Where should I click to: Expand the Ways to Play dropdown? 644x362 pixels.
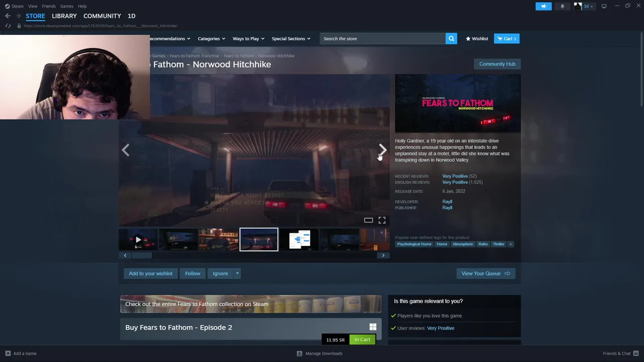coord(248,39)
